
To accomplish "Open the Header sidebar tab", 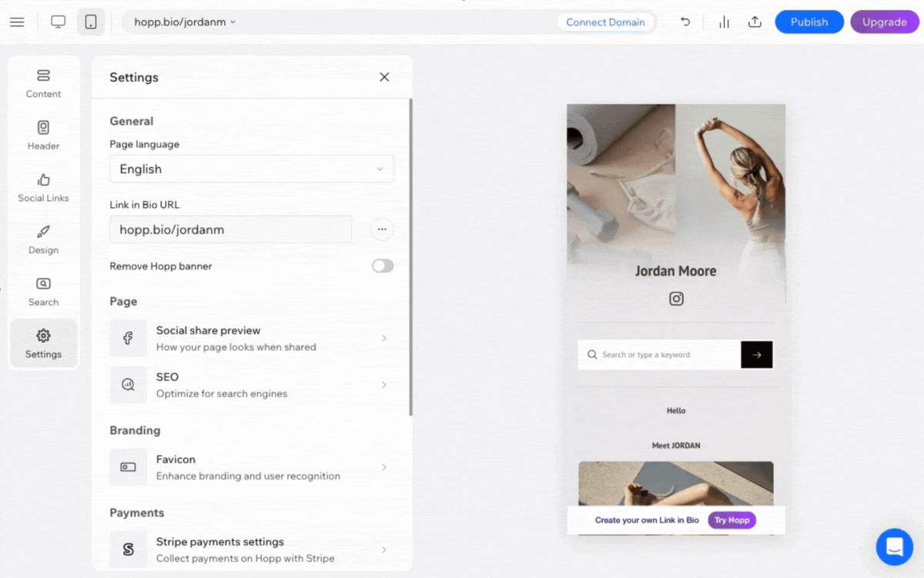I will click(x=43, y=136).
